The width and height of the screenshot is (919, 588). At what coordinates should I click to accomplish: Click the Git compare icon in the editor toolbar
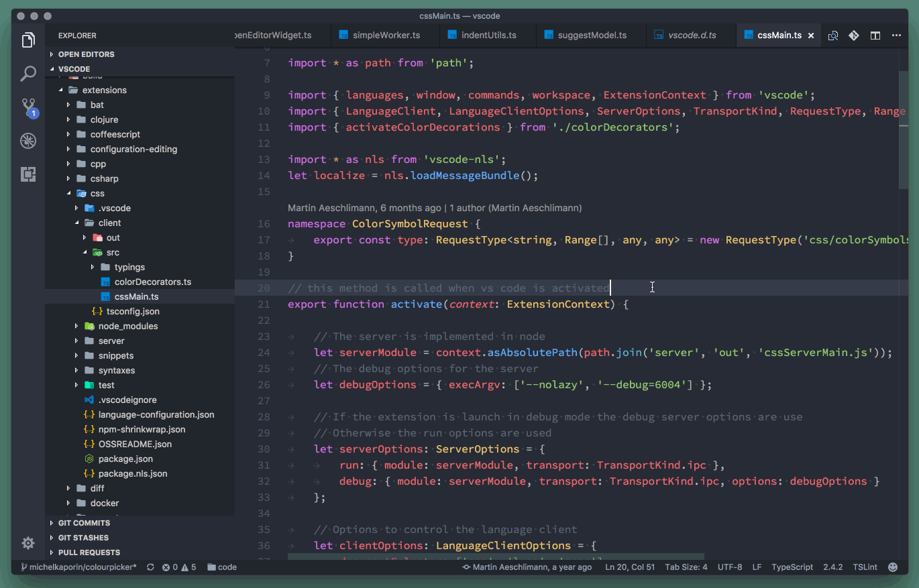853,36
